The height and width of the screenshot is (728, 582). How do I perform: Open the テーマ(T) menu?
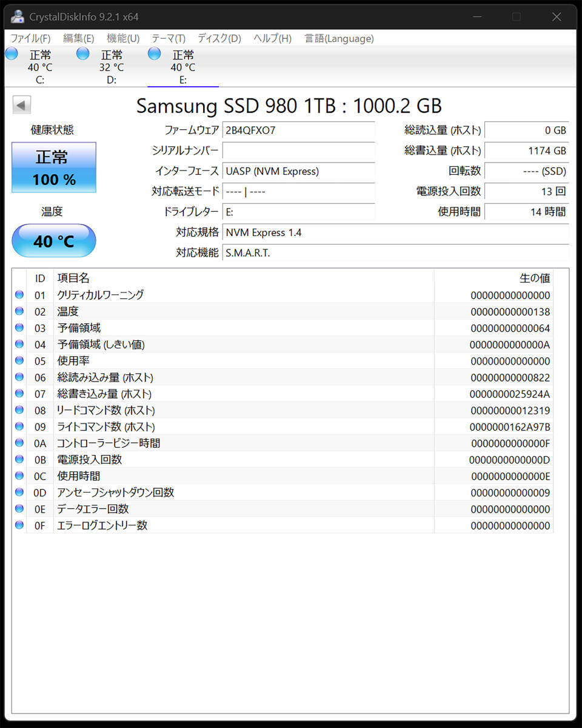click(168, 38)
